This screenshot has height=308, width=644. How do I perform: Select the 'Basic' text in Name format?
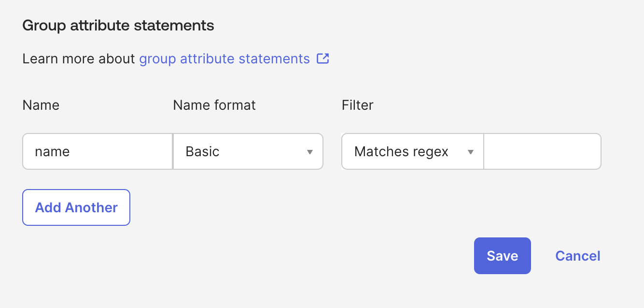[202, 152]
